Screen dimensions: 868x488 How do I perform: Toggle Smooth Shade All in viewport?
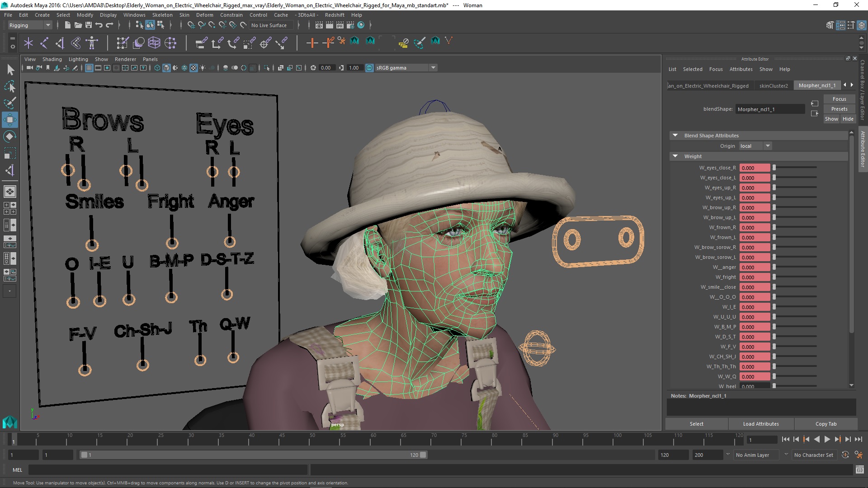click(166, 68)
